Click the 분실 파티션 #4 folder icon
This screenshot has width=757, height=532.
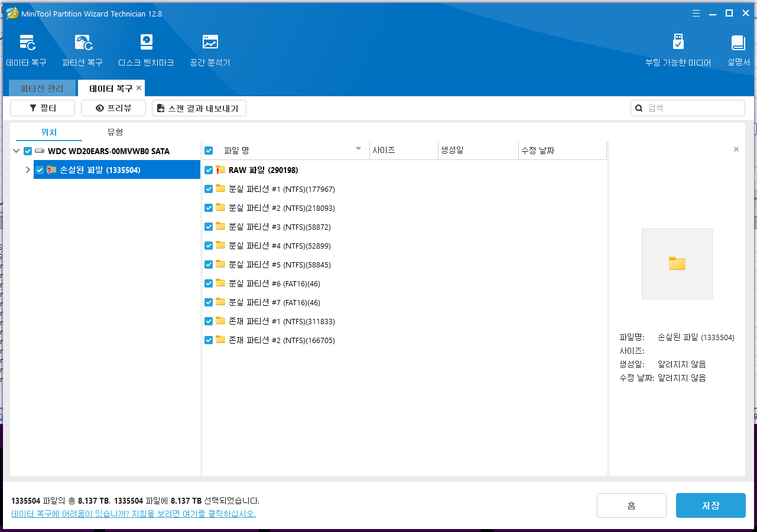(220, 246)
